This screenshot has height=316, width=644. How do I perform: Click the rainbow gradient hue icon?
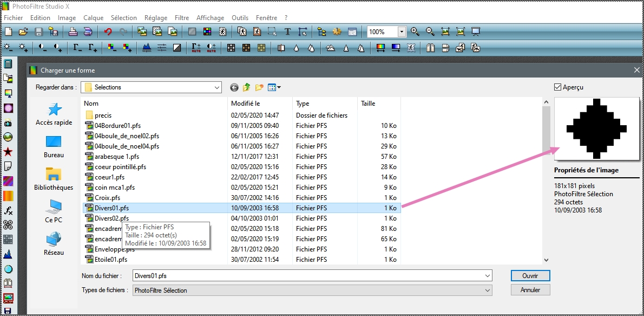pos(381,48)
